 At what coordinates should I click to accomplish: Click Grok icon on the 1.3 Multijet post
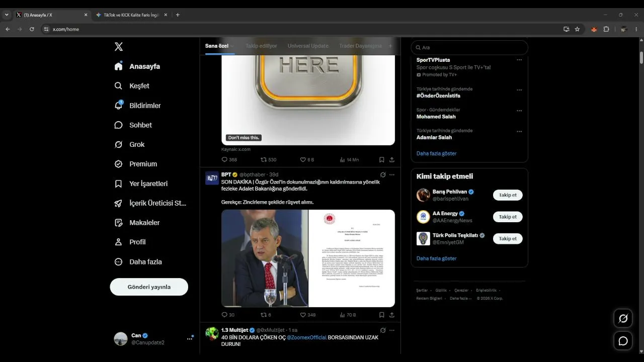383,330
